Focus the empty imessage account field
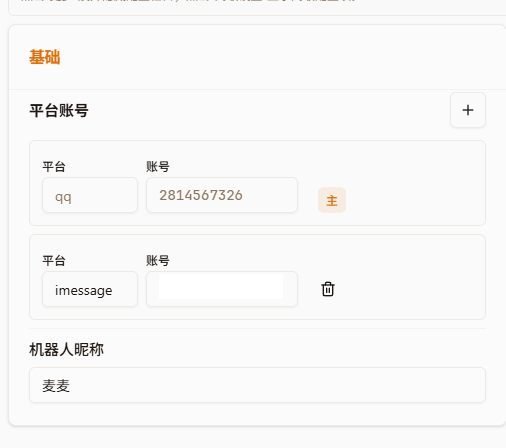 (x=222, y=289)
